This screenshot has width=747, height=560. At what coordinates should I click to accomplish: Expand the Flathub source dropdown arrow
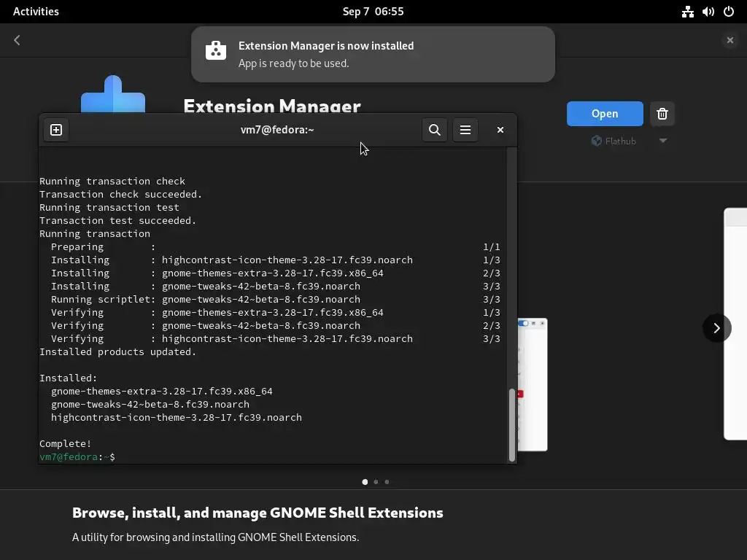tap(663, 141)
